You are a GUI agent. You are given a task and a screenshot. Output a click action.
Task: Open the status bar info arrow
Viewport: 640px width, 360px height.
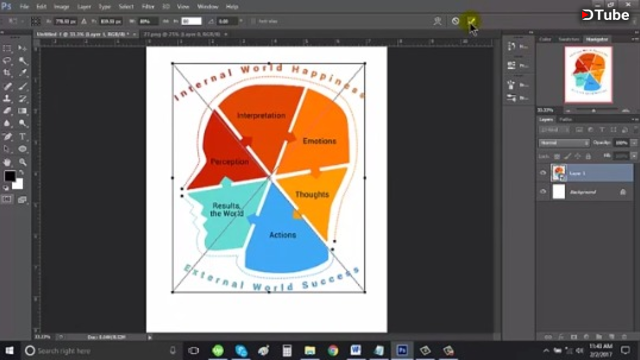[150, 337]
